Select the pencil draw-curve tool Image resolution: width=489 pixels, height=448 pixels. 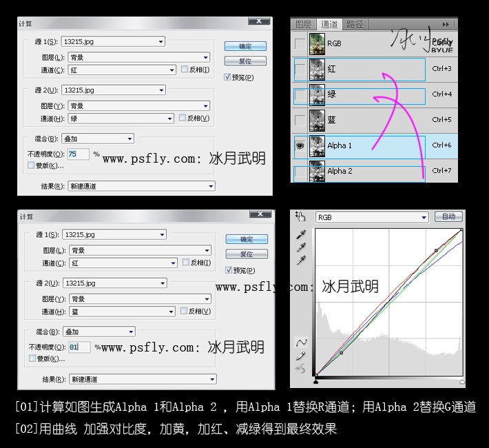301,356
